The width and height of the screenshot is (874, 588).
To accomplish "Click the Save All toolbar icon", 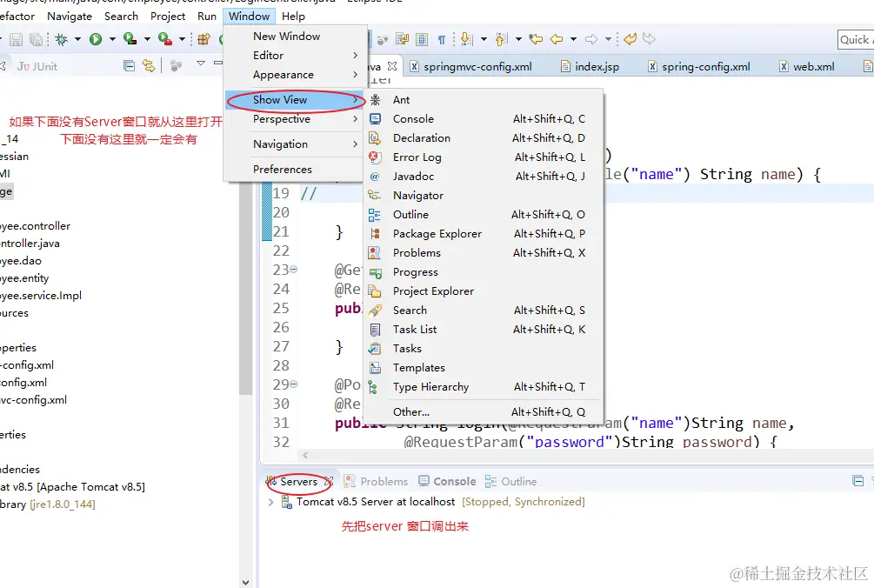I will pos(37,39).
